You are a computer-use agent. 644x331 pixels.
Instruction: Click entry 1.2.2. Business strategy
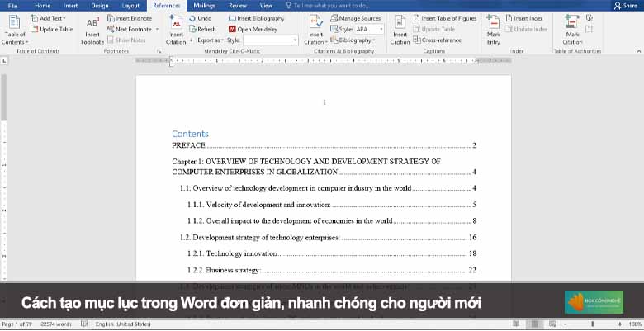332,270
